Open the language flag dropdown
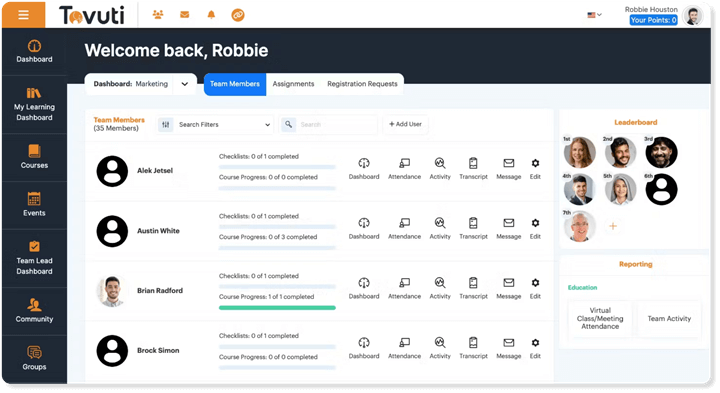Image resolution: width=720 pixels, height=393 pixels. [x=594, y=15]
